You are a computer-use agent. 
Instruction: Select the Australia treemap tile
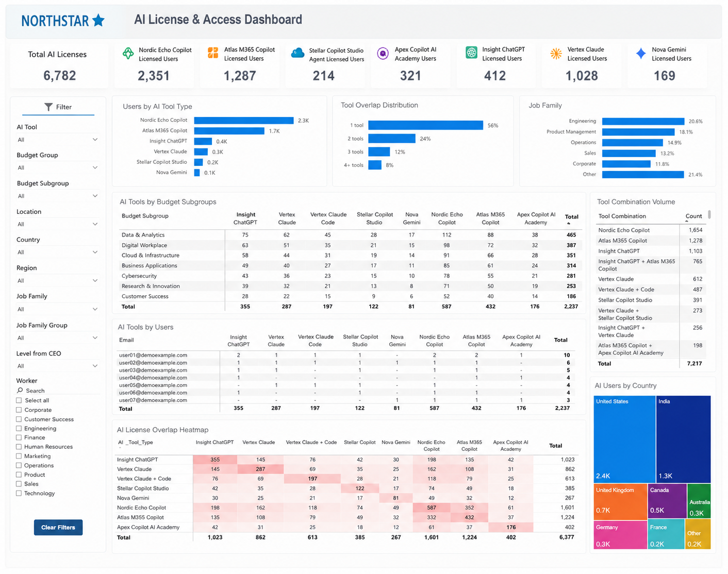tap(699, 501)
